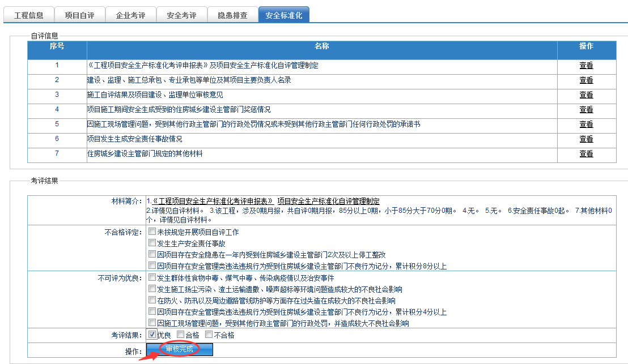
Task: Tick 发生施工扬尘污染 checkbox
Action: [152, 289]
